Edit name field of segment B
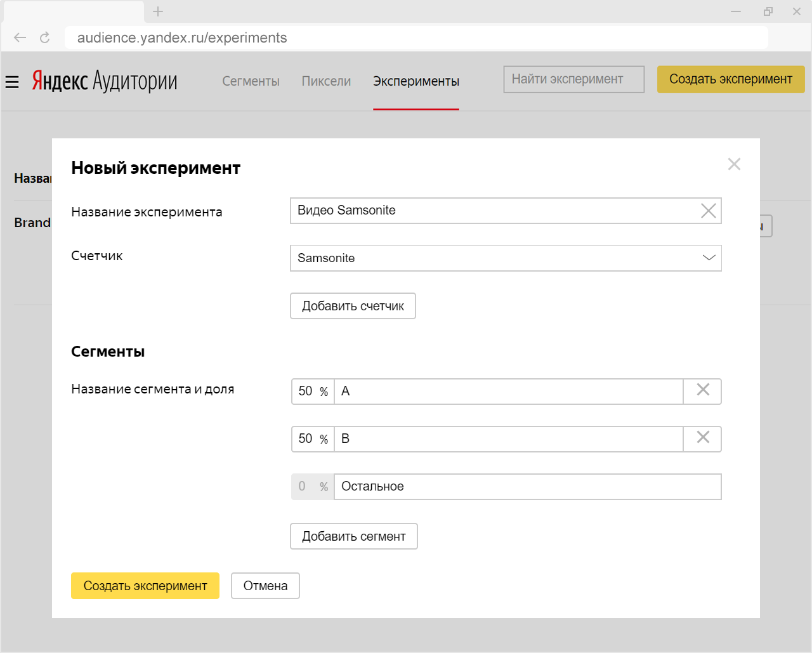Screen dimensions: 812x653 [x=509, y=439]
